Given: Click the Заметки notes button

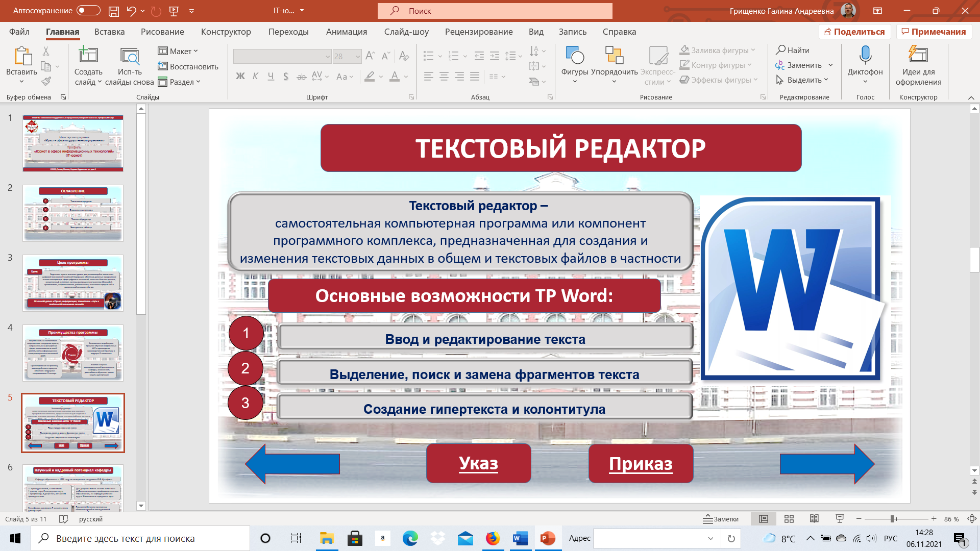Looking at the screenshot, I should click(721, 519).
